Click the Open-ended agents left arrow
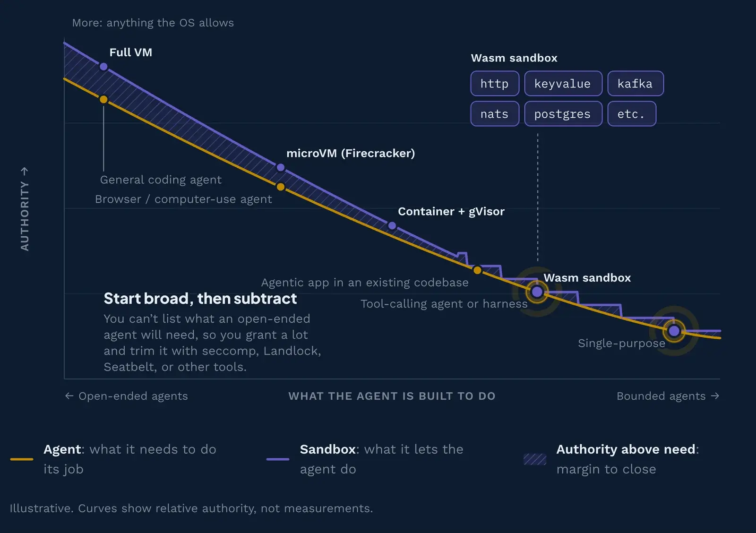Image resolution: width=756 pixels, height=533 pixels. click(x=69, y=396)
